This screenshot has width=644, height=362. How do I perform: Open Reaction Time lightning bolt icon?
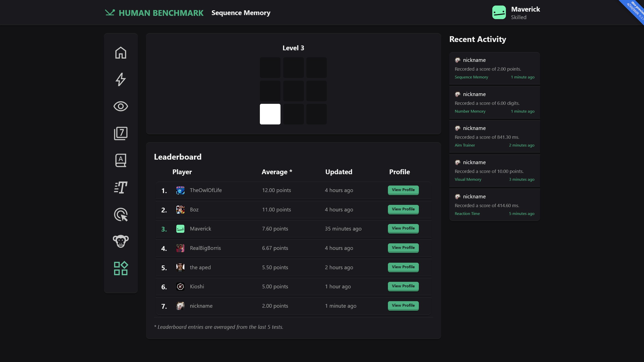pyautogui.click(x=121, y=79)
